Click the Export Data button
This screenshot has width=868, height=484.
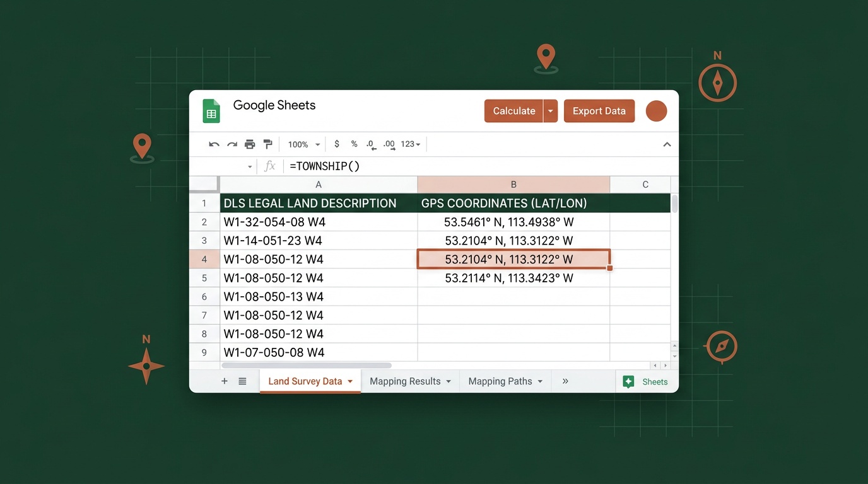tap(599, 111)
